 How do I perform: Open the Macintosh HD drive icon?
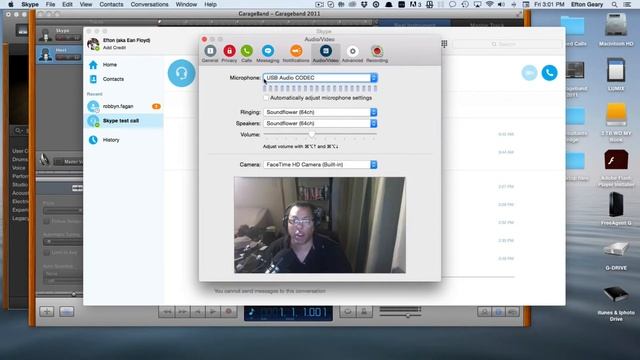click(616, 26)
